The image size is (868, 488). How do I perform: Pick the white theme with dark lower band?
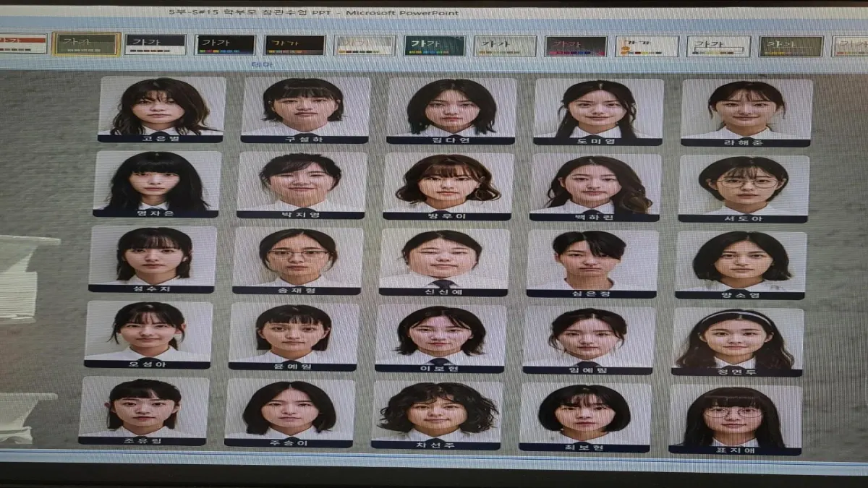point(155,44)
